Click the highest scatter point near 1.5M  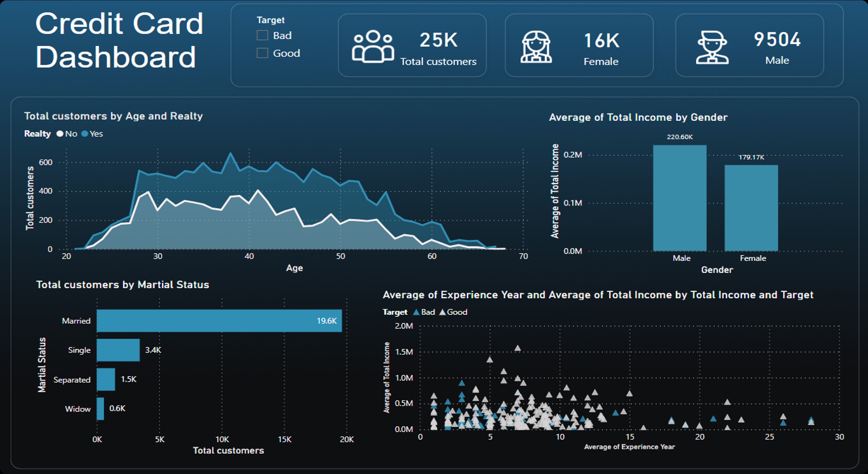(518, 348)
